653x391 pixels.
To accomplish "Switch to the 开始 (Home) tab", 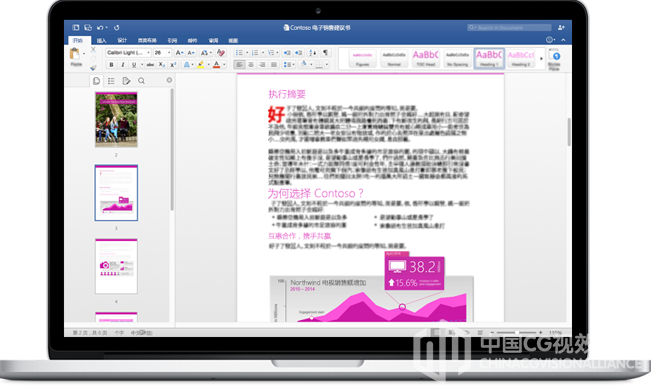I will 78,40.
